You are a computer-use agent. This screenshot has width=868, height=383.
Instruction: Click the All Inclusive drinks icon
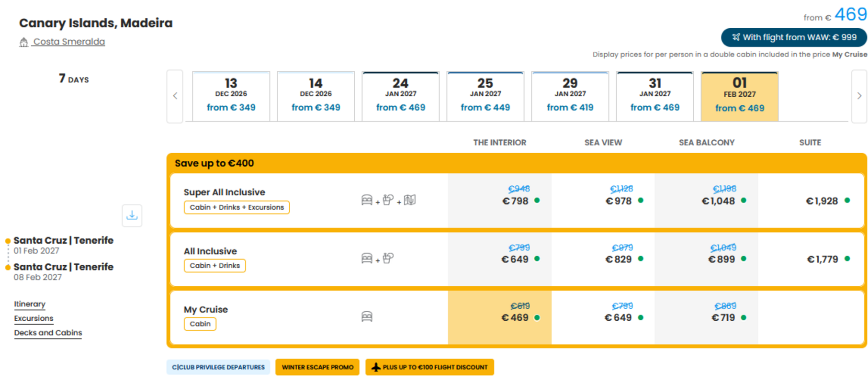tap(388, 259)
